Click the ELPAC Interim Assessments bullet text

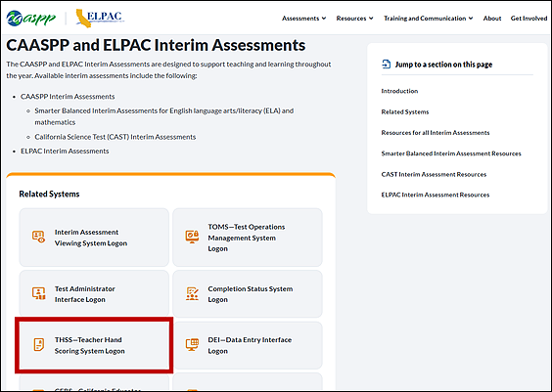[65, 151]
